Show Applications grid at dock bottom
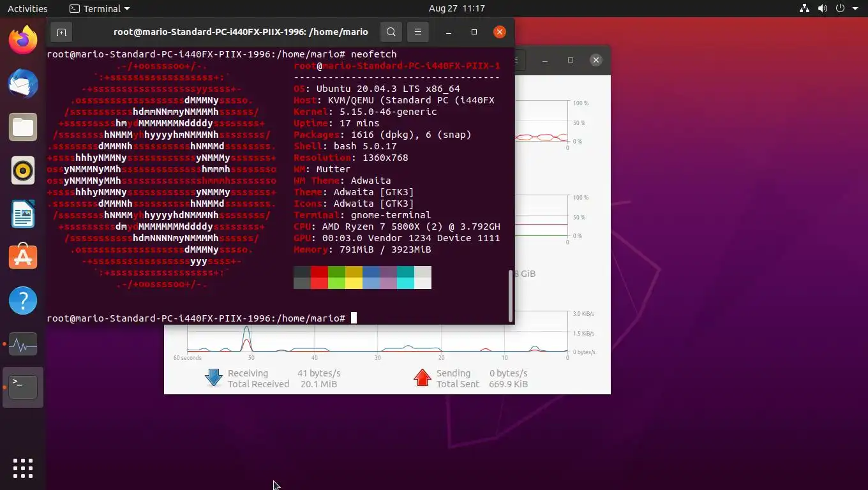Image resolution: width=868 pixels, height=490 pixels. (23, 468)
